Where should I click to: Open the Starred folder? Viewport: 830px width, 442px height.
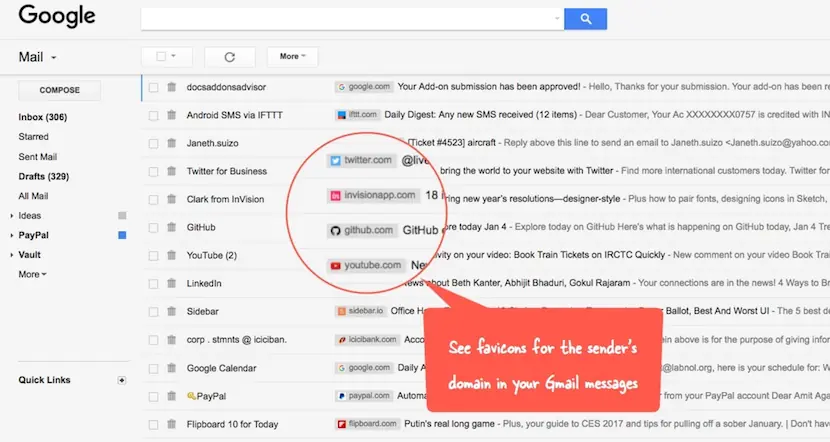[x=33, y=137]
